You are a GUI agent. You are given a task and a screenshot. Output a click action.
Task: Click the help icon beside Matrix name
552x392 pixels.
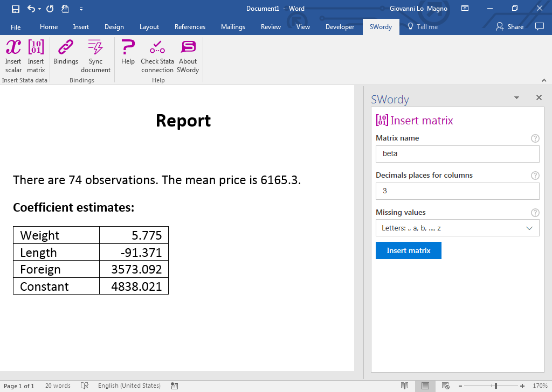(535, 138)
